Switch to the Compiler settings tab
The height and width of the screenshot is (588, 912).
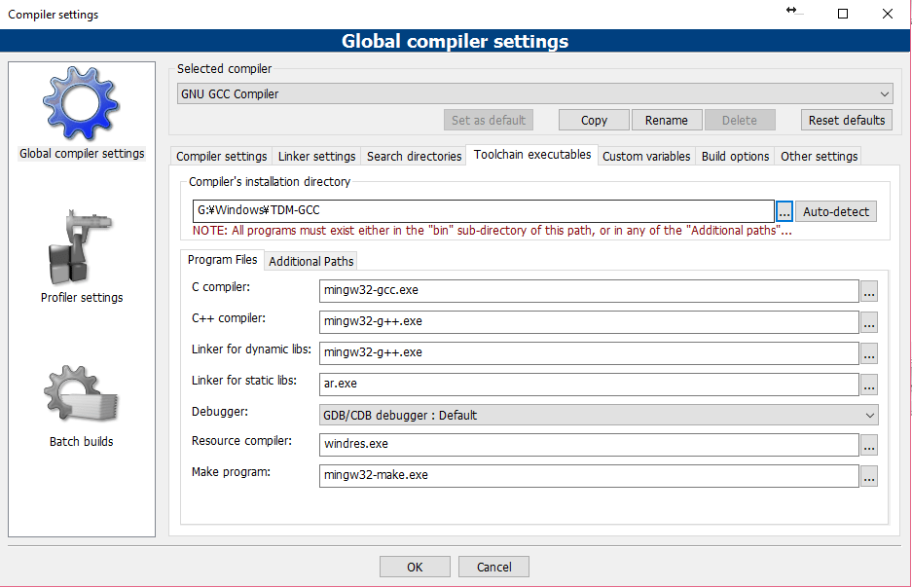click(222, 157)
